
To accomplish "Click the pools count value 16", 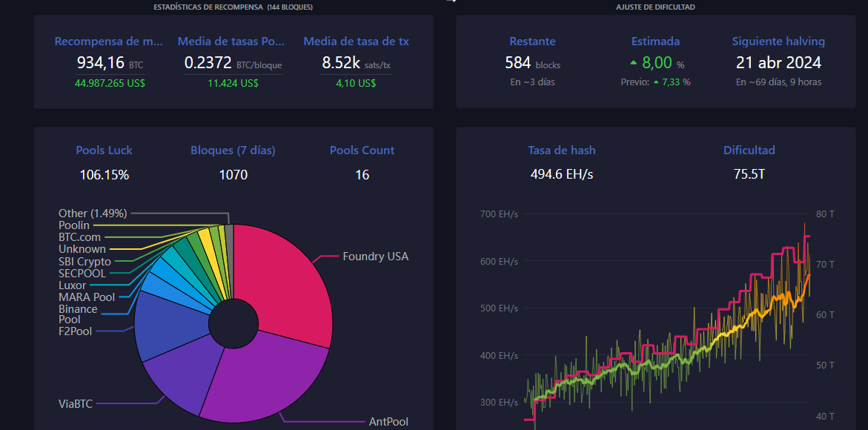I will 362,176.
